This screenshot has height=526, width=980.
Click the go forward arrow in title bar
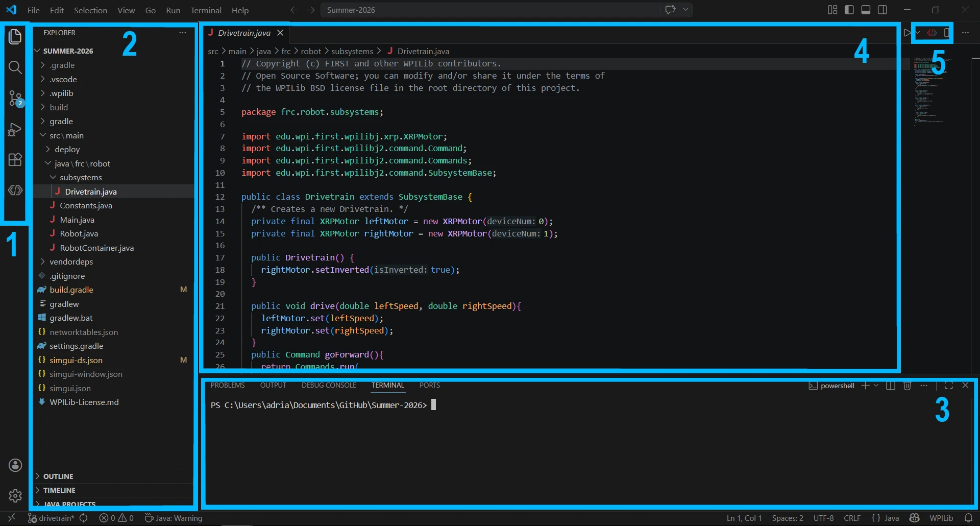311,10
